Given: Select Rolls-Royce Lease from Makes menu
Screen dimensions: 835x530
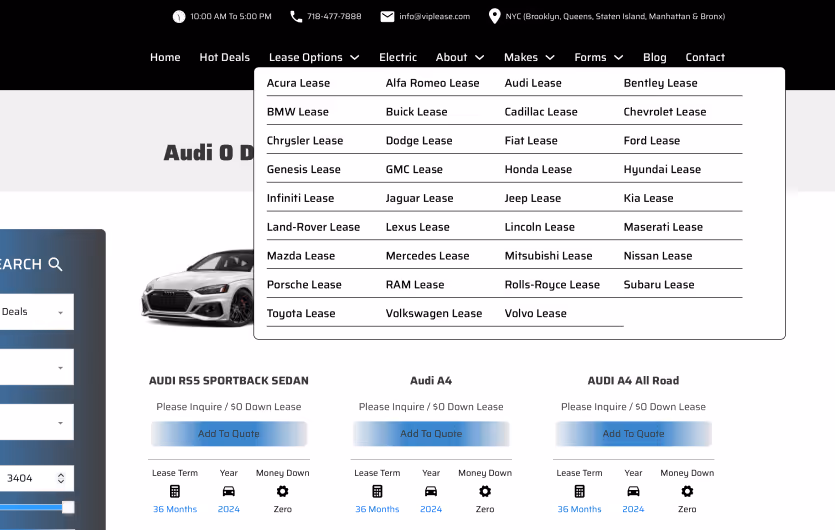Looking at the screenshot, I should click(552, 284).
